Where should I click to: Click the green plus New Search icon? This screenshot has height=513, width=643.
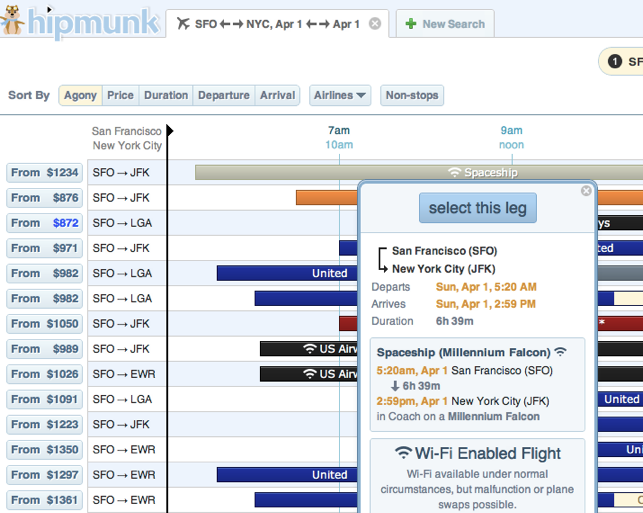pos(410,24)
